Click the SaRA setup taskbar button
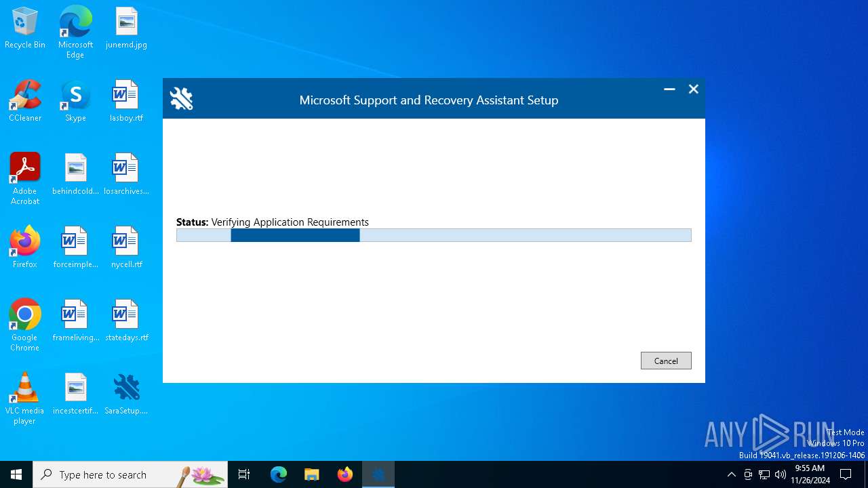 pos(378,474)
